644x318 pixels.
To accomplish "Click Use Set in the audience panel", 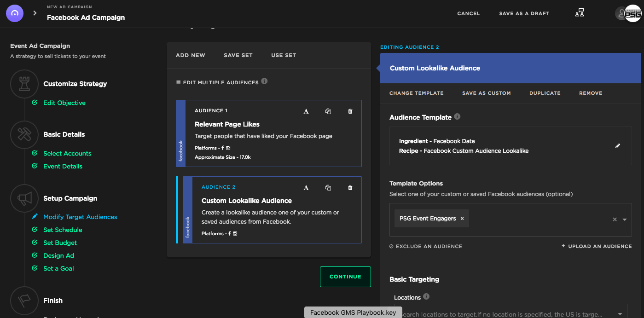I will [284, 55].
